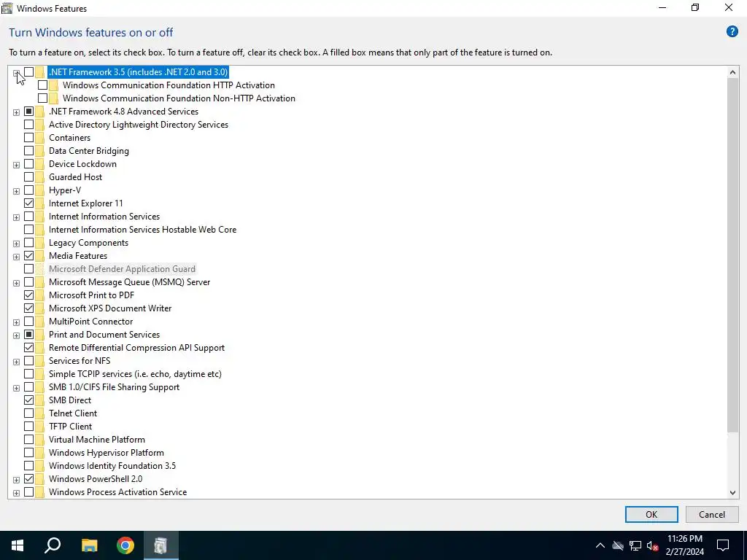Collapse the .NET Framework 3.5 node
This screenshot has width=747, height=560.
coord(16,73)
